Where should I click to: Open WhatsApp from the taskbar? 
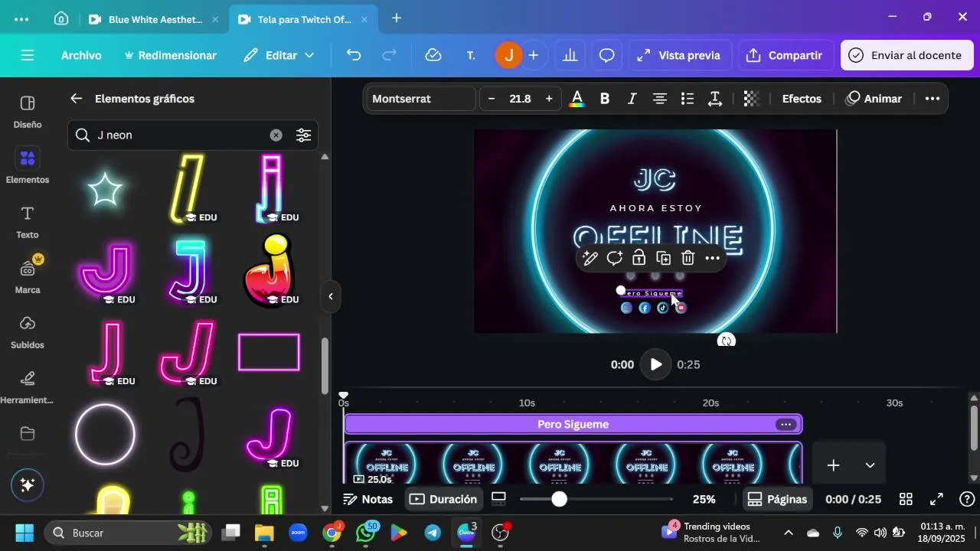point(366,533)
